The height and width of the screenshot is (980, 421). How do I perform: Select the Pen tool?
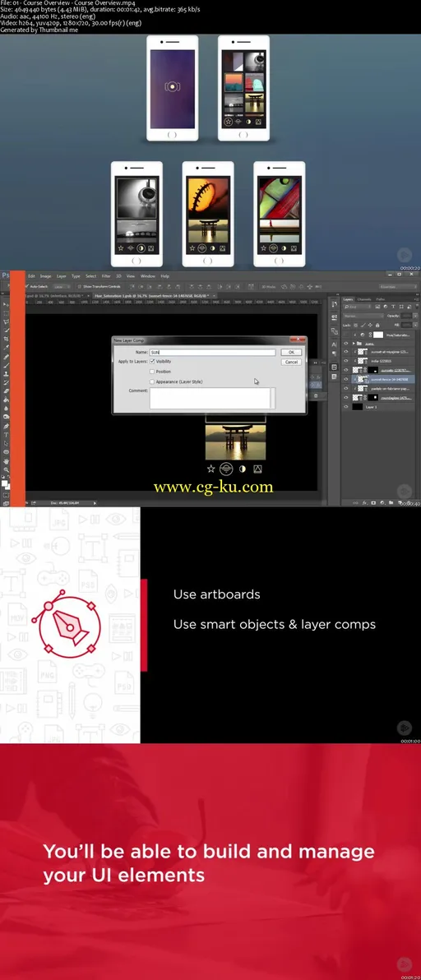pos(7,426)
